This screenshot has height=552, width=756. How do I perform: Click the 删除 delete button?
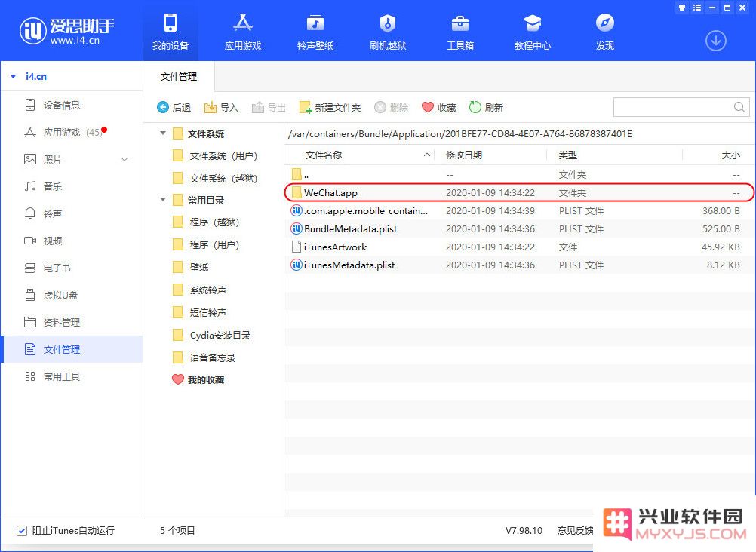point(392,107)
